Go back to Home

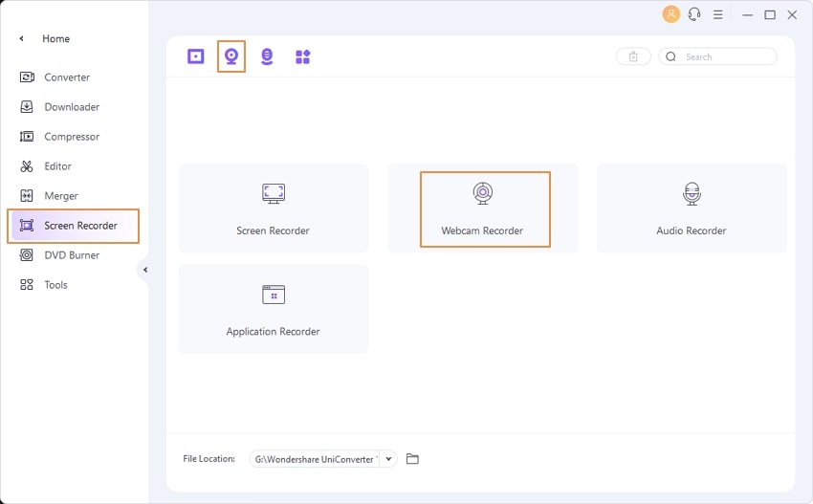tap(56, 39)
